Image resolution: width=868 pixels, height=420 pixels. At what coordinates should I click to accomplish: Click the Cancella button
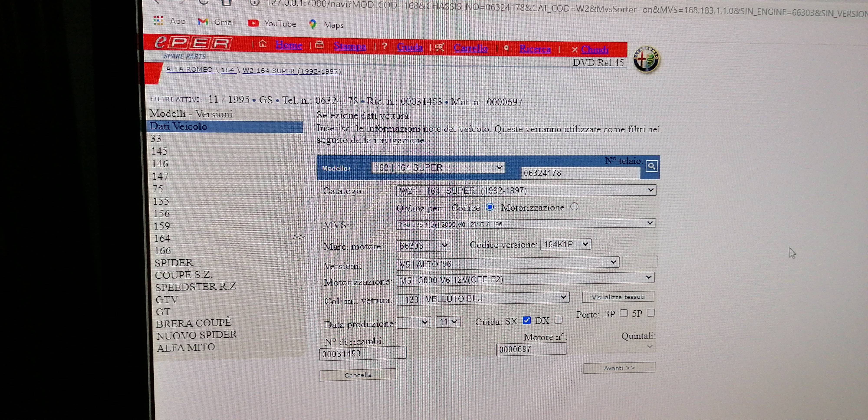click(358, 375)
